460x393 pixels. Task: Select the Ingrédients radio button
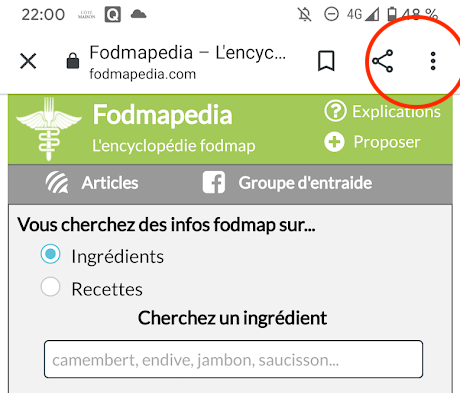[x=50, y=254]
